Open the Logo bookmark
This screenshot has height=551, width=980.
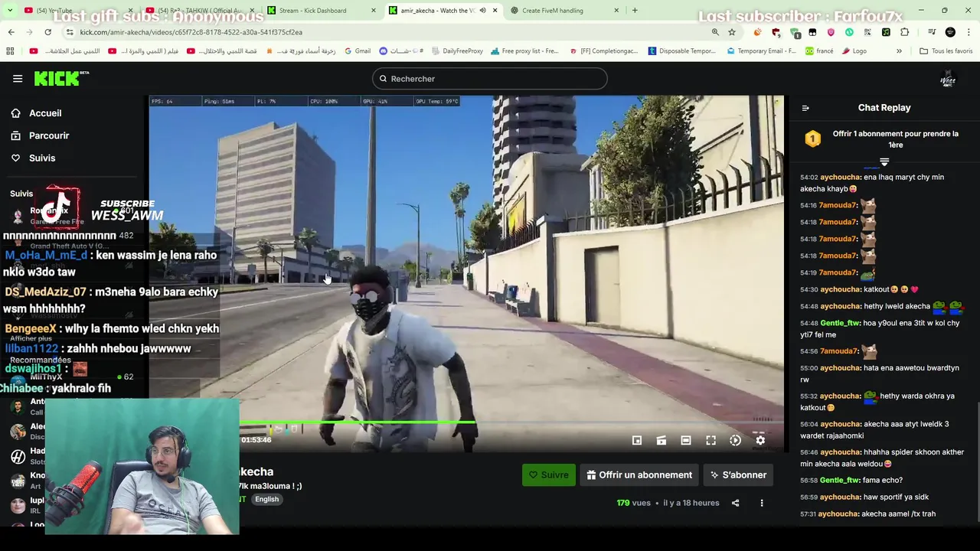click(854, 51)
